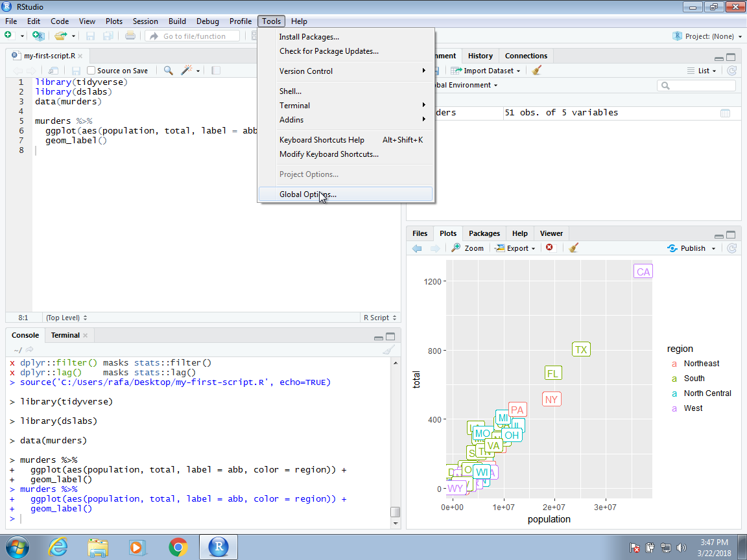Open Find/Replace with the magnifier icon
This screenshot has width=747, height=560.
click(168, 70)
